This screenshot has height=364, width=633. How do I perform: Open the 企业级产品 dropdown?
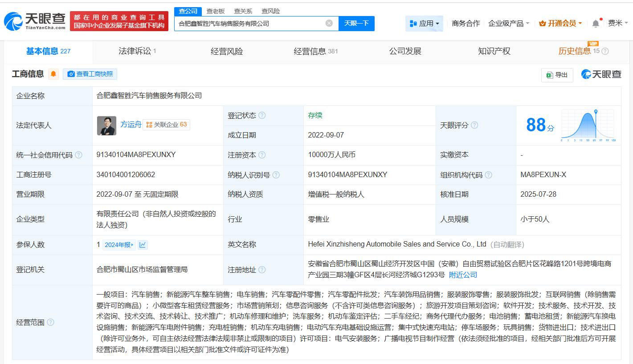509,23
